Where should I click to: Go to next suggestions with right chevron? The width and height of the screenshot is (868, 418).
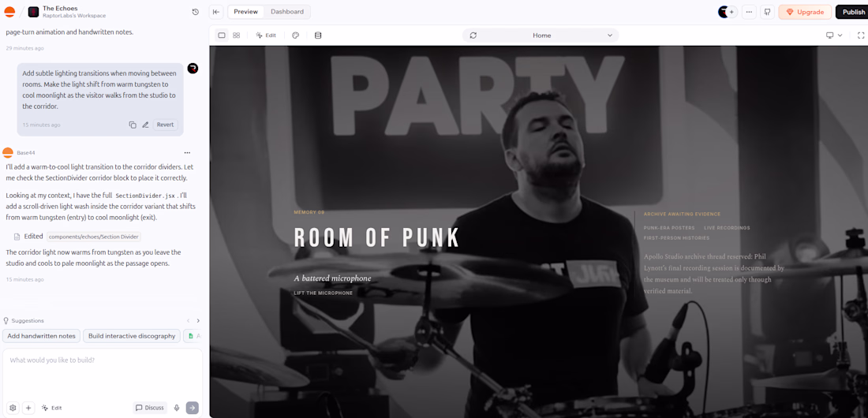coord(198,320)
